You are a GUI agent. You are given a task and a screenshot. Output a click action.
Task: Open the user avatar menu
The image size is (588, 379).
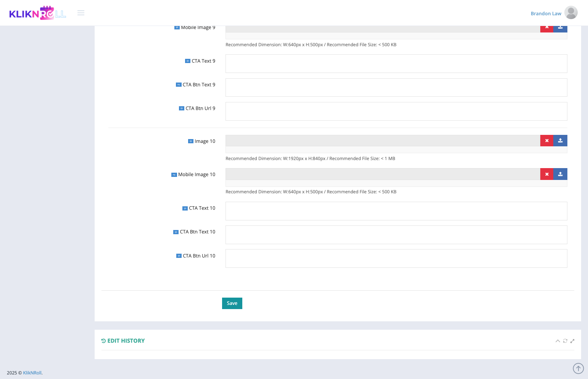point(571,13)
